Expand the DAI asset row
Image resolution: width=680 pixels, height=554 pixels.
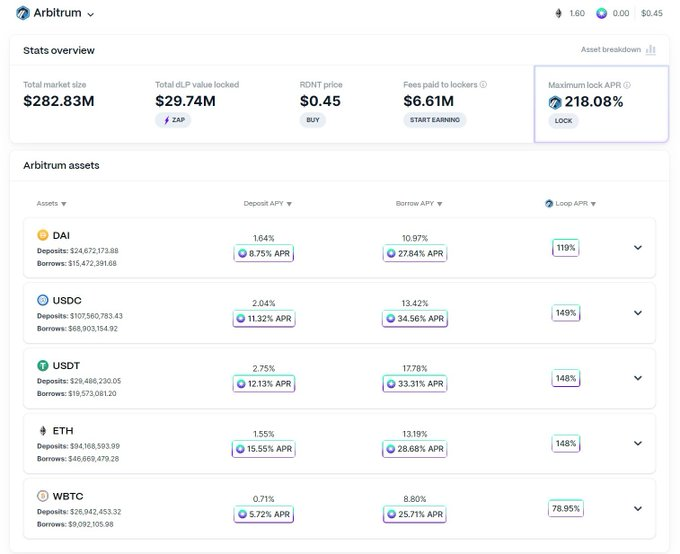coord(638,248)
